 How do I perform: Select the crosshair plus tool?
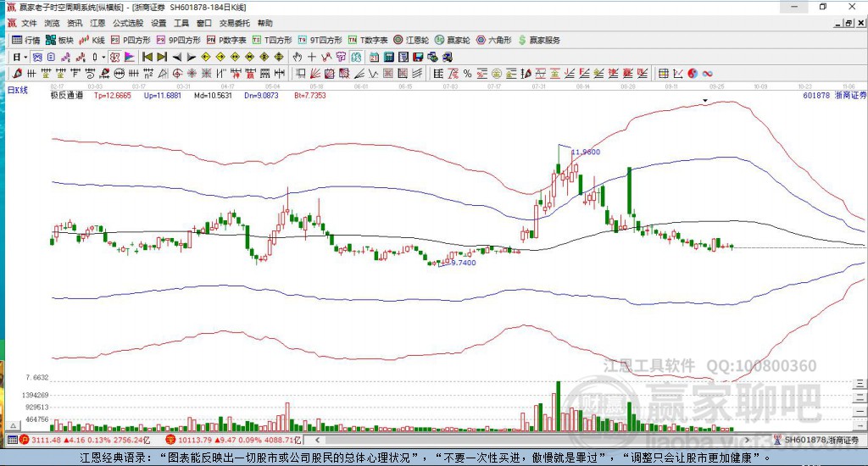312,57
